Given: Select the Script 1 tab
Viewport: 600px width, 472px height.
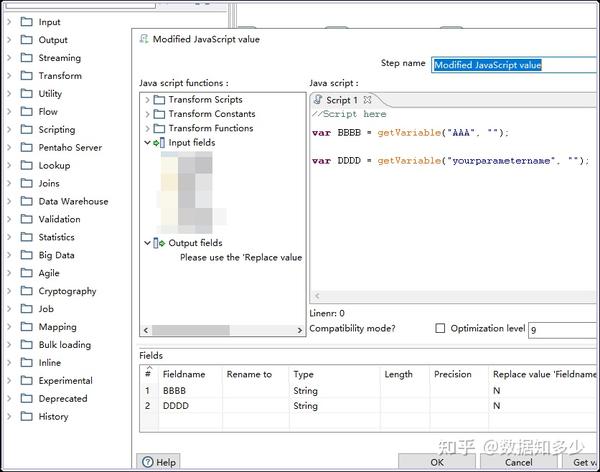Looking at the screenshot, I should click(342, 100).
